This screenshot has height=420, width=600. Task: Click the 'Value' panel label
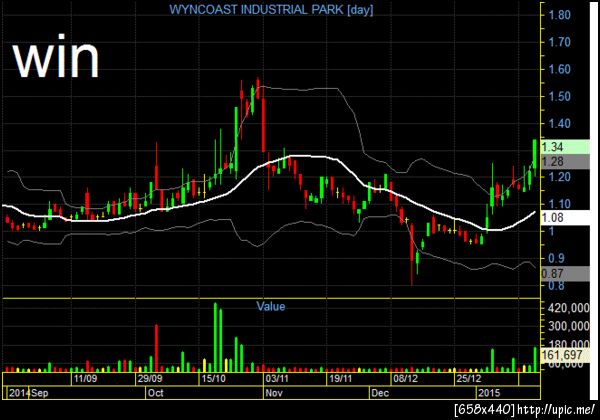tap(271, 306)
